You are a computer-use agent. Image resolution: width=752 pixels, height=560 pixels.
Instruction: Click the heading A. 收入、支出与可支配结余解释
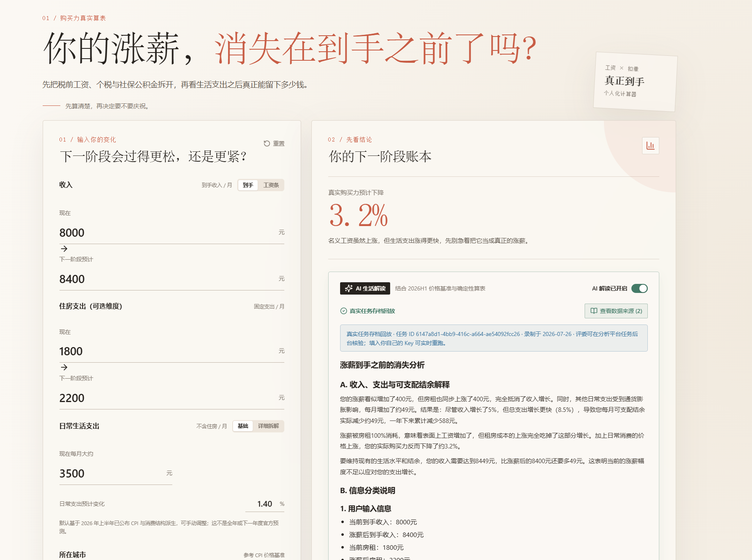[x=395, y=385]
